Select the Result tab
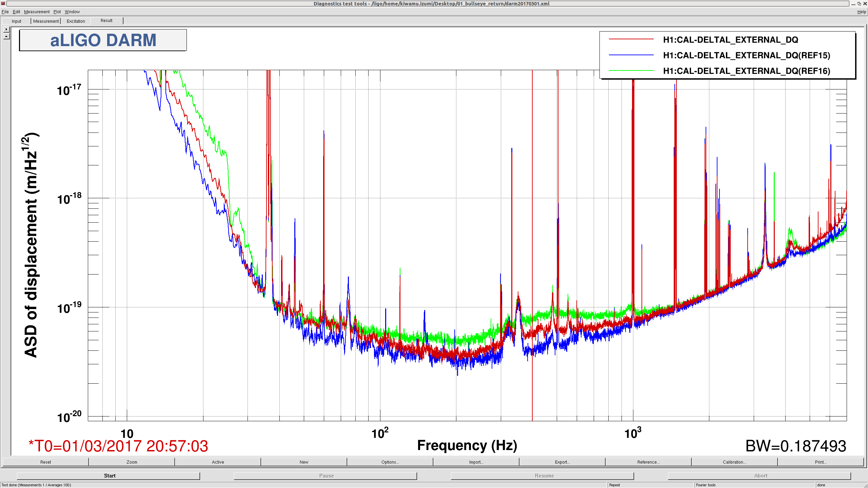 [106, 21]
